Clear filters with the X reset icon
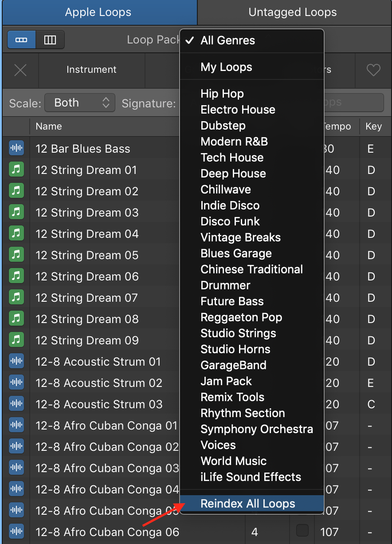Screen dimensions: 392x544 coord(20,70)
